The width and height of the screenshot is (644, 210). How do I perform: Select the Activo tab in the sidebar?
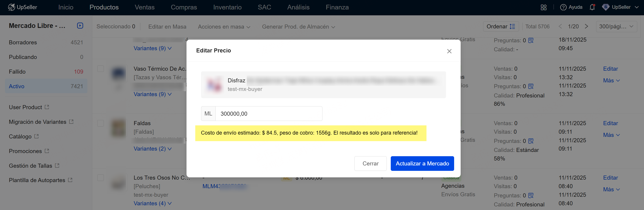point(16,86)
